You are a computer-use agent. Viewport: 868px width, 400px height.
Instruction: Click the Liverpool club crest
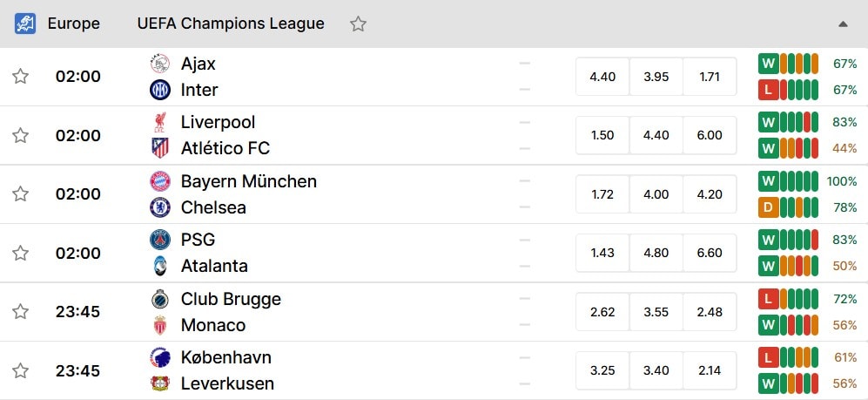[160, 122]
